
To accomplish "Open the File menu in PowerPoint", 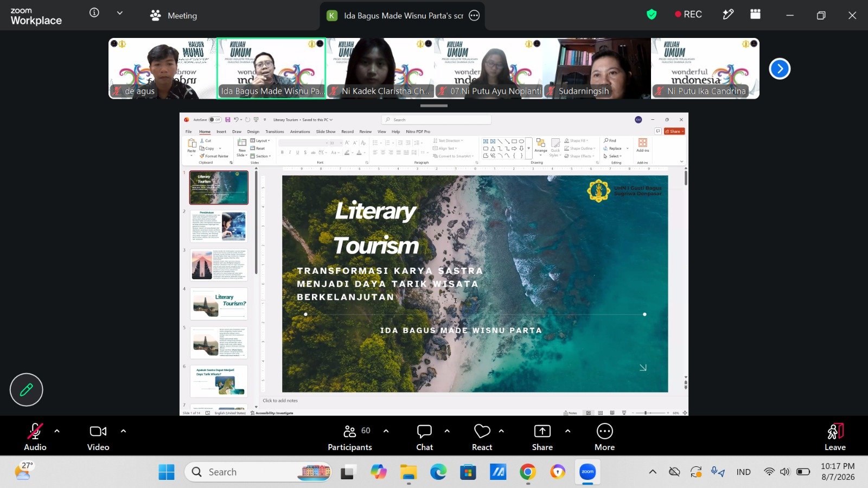I will [x=189, y=132].
